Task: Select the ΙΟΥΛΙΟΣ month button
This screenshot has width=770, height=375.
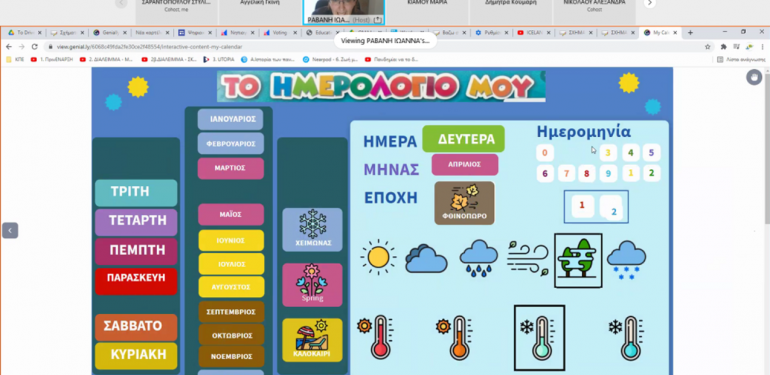Action: 231,264
